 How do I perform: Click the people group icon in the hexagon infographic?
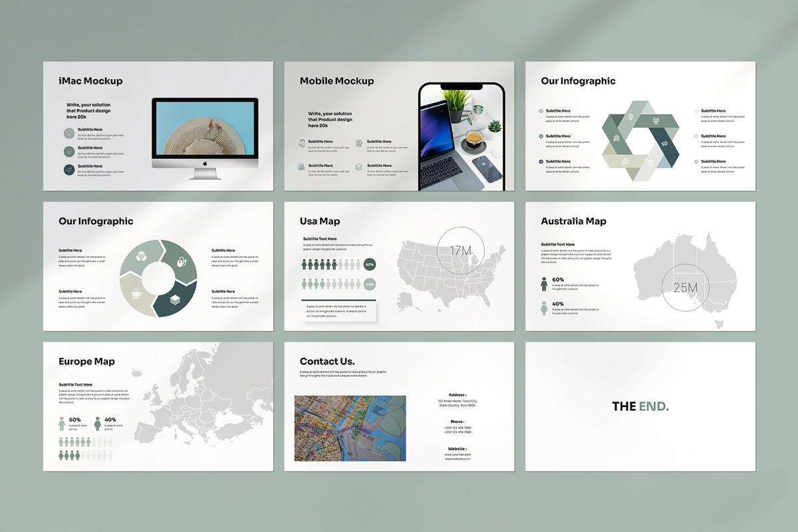pos(656,121)
